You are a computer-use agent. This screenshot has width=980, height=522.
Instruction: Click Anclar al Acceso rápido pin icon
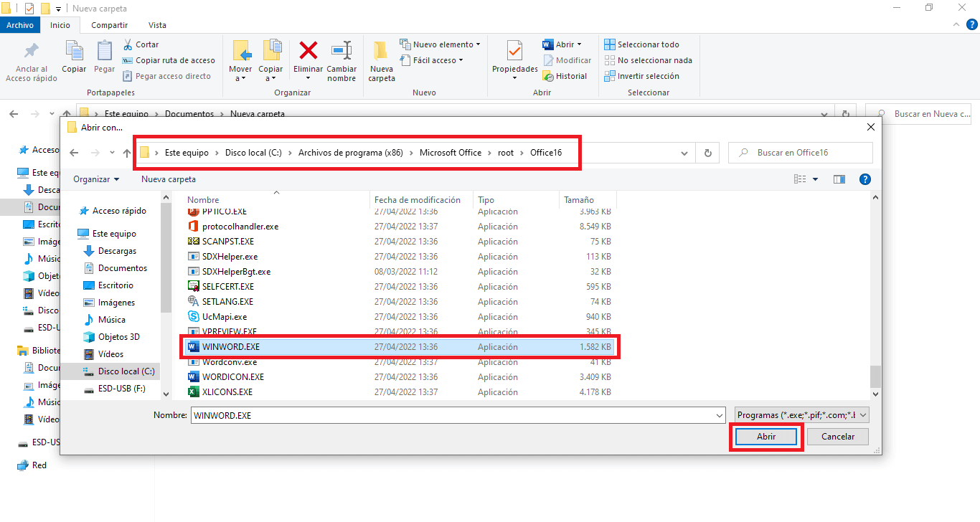32,51
